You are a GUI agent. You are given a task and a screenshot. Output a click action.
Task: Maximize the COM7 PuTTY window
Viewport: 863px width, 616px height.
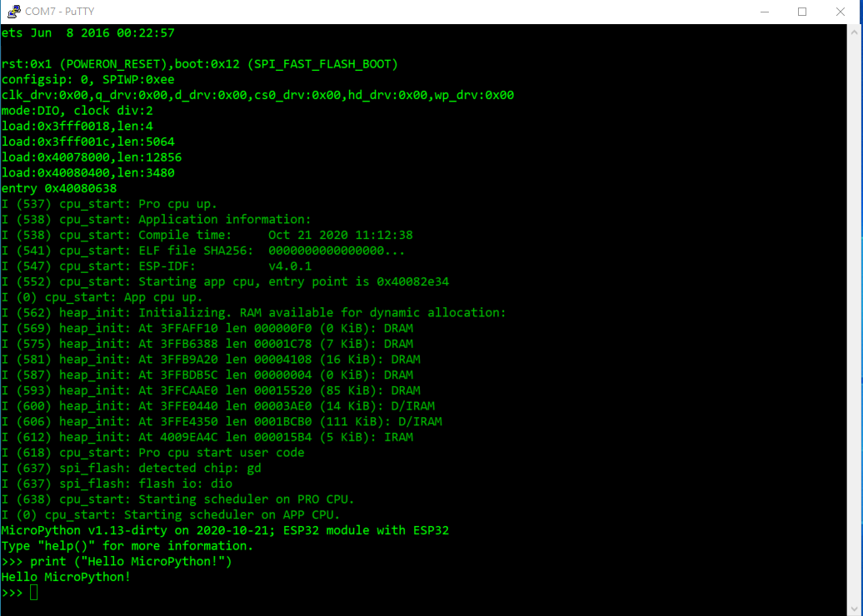pyautogui.click(x=802, y=12)
